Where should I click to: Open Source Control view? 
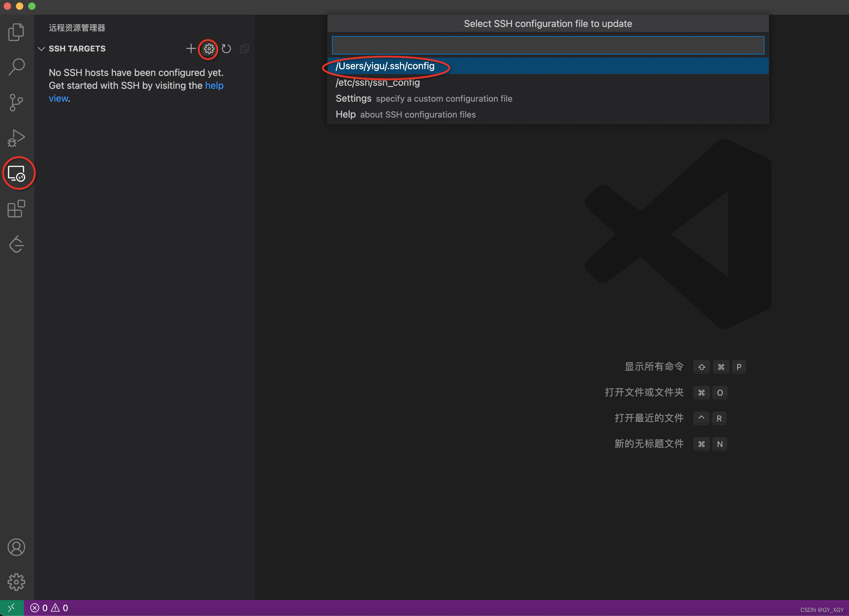(x=16, y=102)
